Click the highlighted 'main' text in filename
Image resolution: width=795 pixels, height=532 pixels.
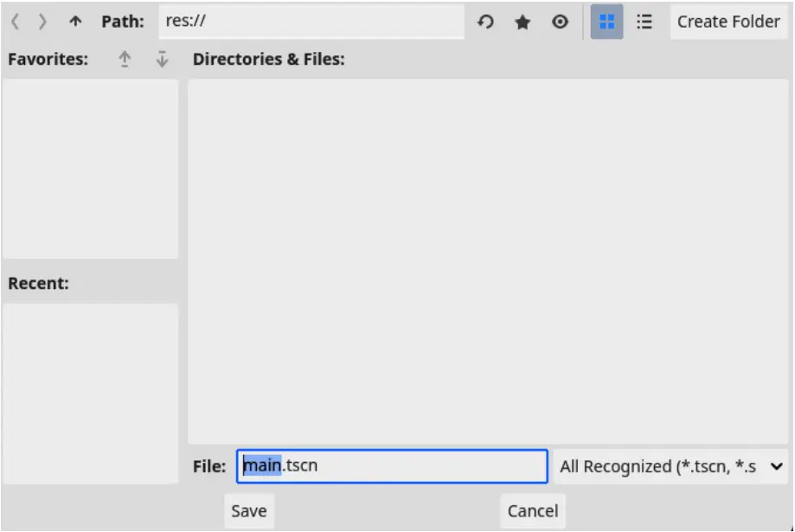click(262, 466)
